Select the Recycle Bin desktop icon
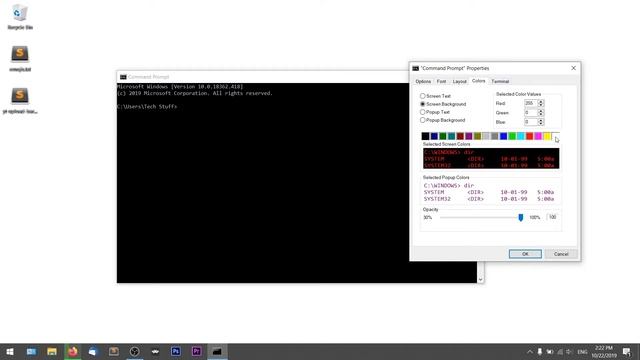 [20, 18]
